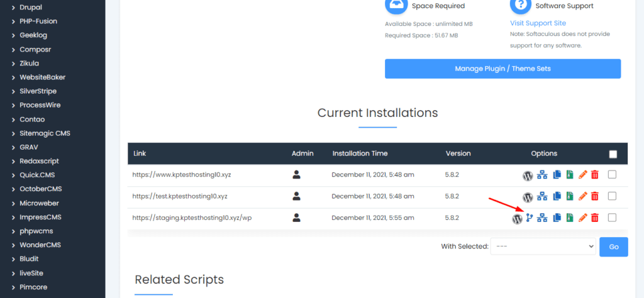644x298 pixels.
Task: Backup the test.kptesthosting10.xyz installation
Action: (x=569, y=196)
